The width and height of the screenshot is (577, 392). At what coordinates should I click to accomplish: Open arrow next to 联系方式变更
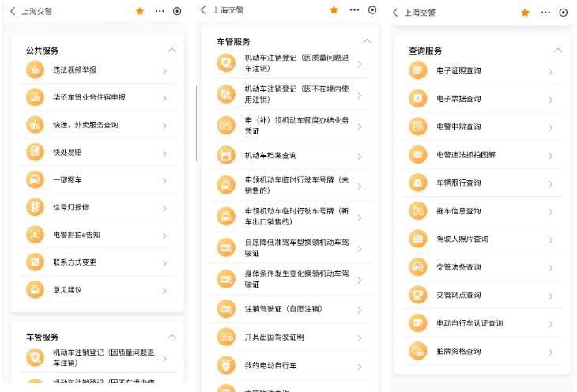click(164, 262)
